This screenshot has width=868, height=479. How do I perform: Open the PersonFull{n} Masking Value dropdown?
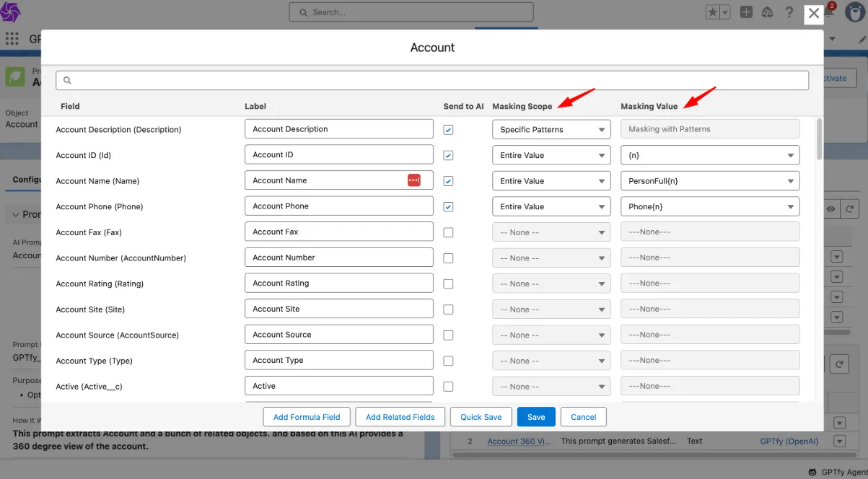tap(709, 180)
